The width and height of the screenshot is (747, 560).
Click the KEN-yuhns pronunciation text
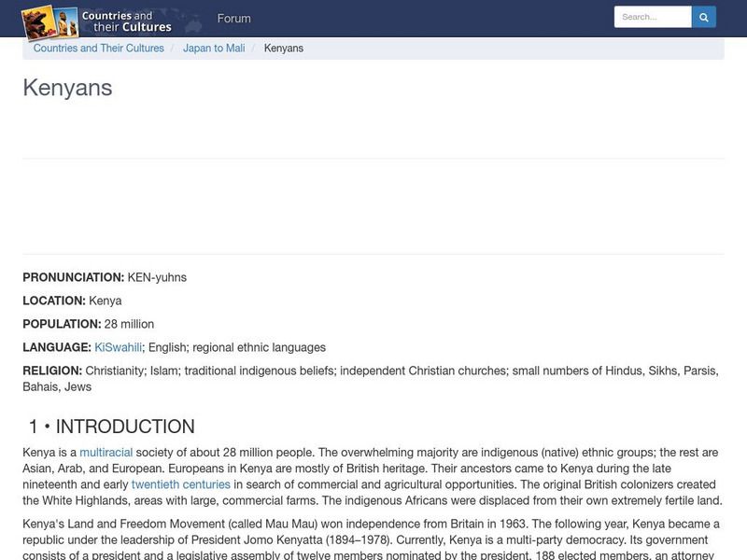[157, 277]
